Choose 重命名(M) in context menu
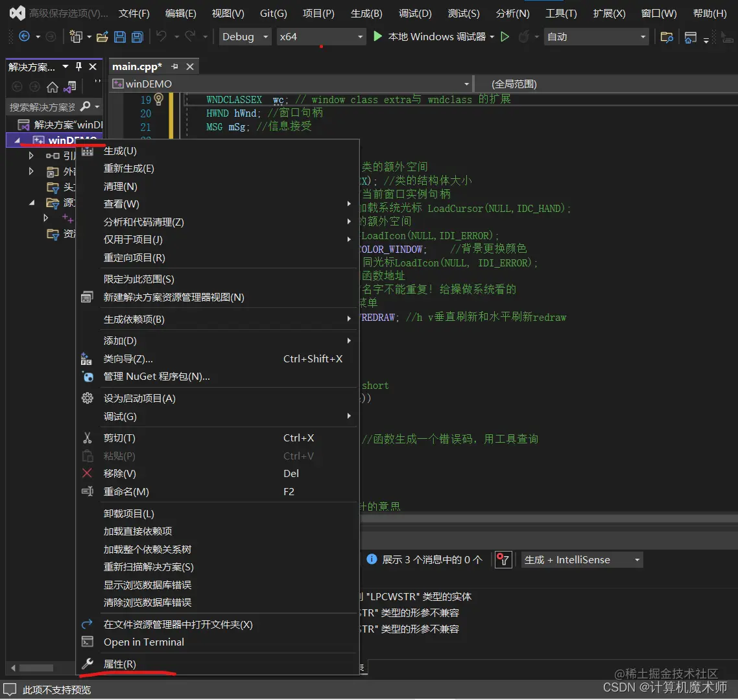 pos(217,491)
